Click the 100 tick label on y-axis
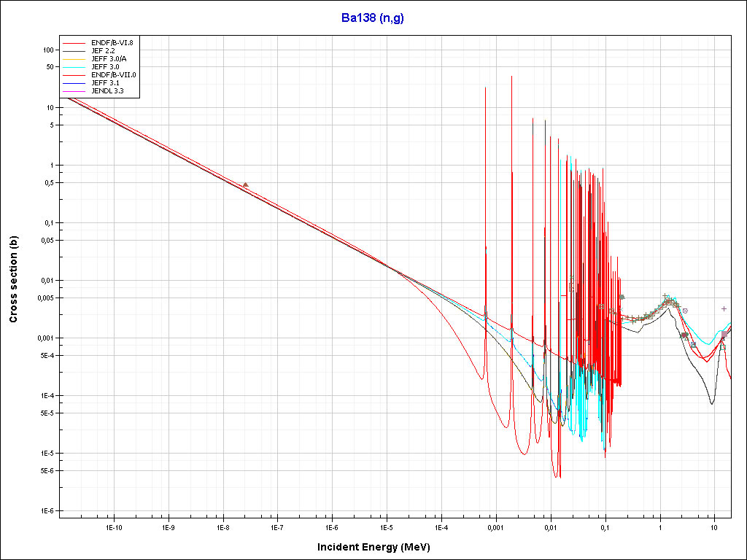The image size is (747, 560). 49,50
